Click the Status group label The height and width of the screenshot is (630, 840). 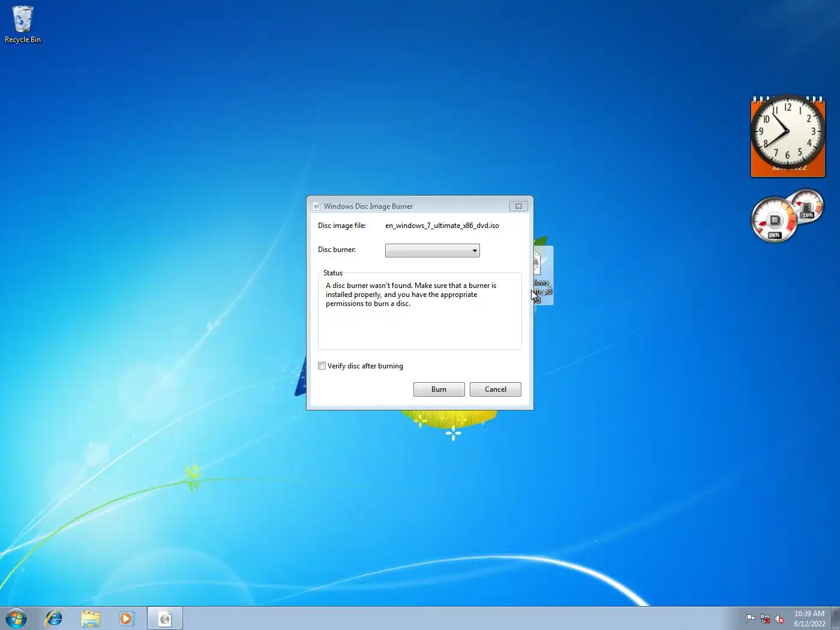click(x=333, y=273)
